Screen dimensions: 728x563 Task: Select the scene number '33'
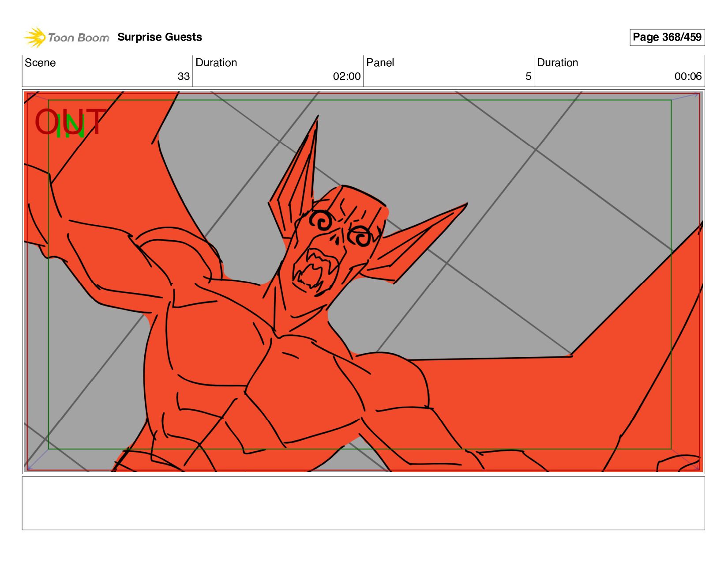point(184,76)
